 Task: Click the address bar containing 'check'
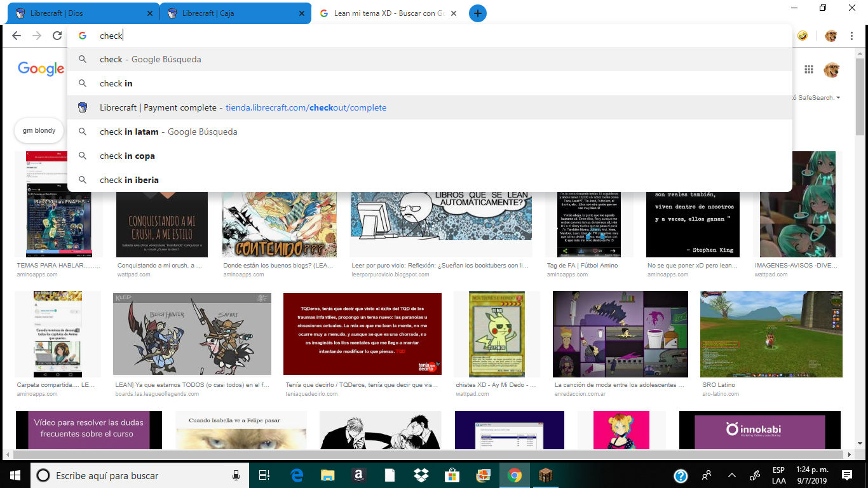[430, 36]
